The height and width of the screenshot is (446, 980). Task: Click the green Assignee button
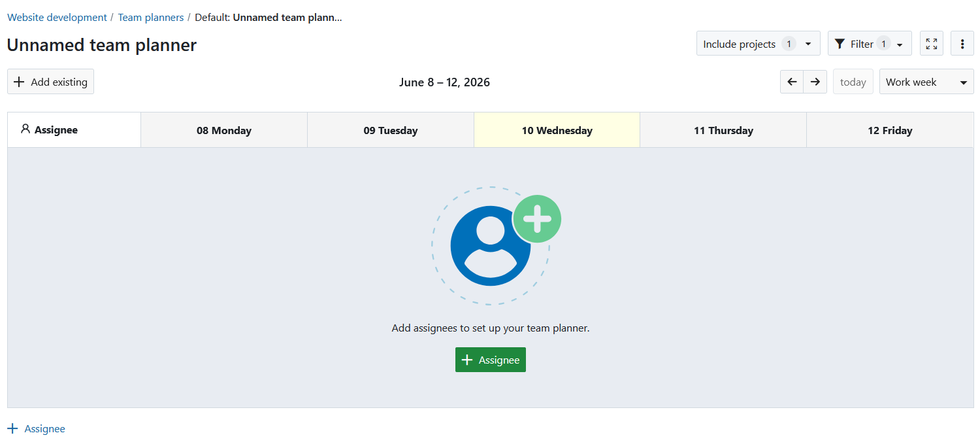[x=491, y=360]
